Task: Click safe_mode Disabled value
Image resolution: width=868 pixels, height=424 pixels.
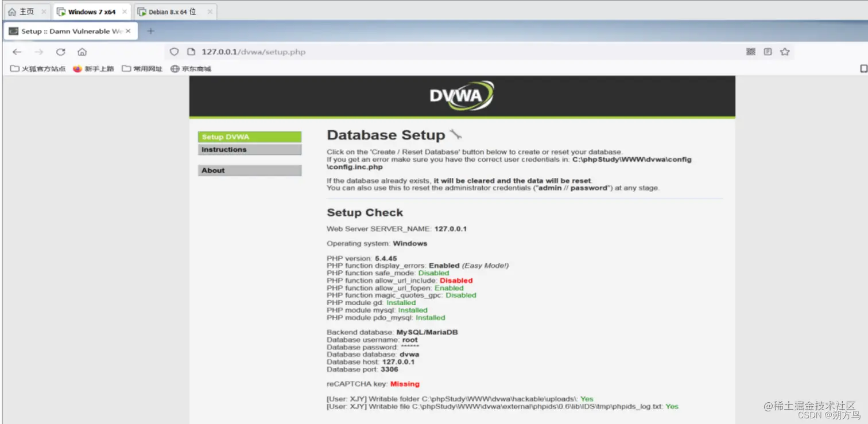Action: [x=433, y=273]
